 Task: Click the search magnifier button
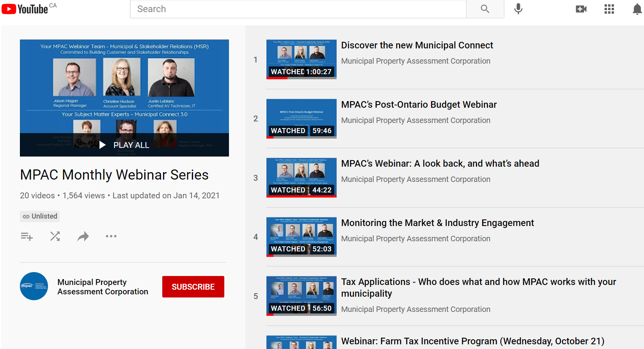[x=485, y=9]
